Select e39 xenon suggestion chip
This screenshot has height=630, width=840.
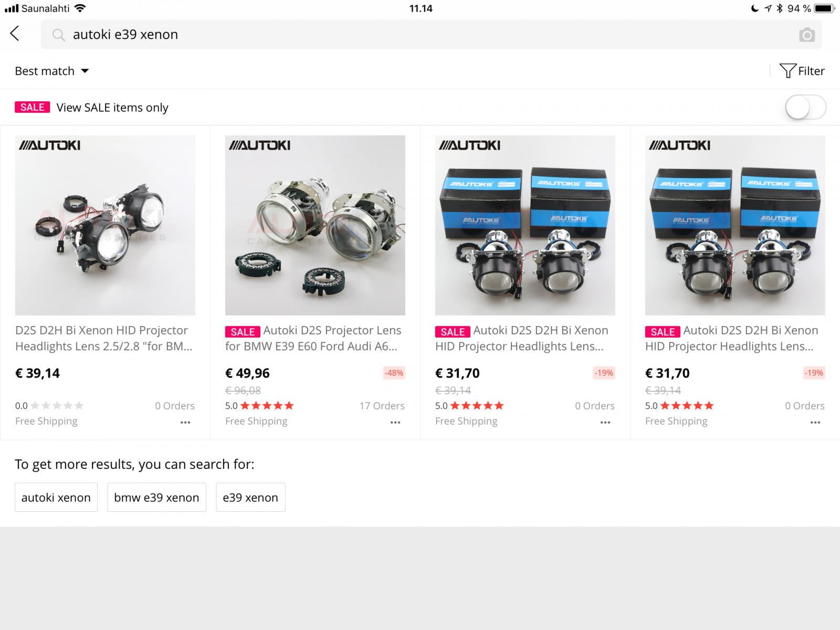pyautogui.click(x=250, y=497)
